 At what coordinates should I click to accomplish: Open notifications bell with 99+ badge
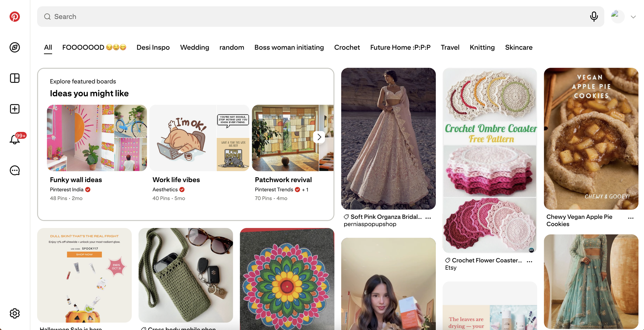(15, 140)
